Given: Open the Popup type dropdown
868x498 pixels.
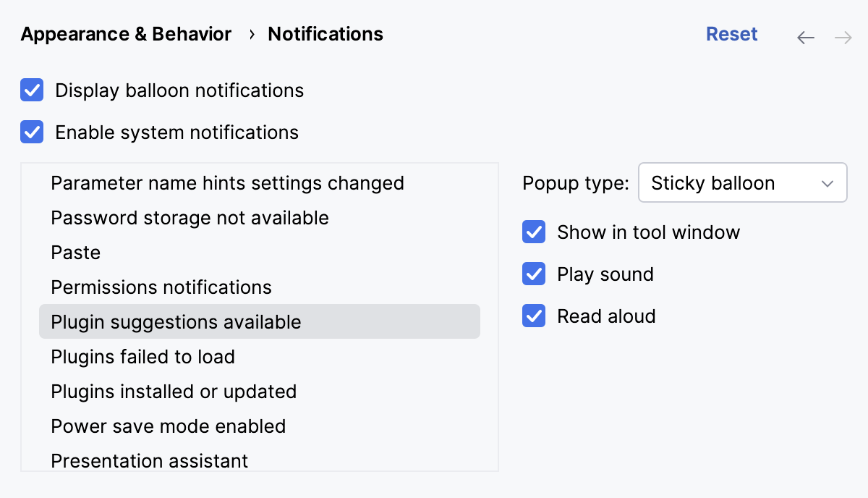Looking at the screenshot, I should [742, 183].
